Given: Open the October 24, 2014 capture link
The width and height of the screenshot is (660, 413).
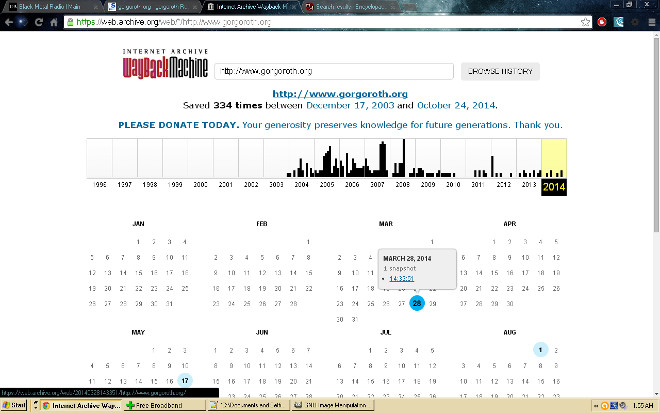Looking at the screenshot, I should click(x=456, y=105).
